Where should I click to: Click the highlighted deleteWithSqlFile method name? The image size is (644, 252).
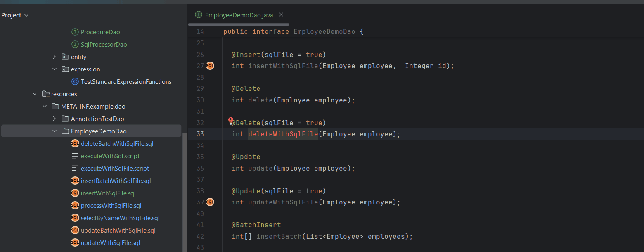283,134
